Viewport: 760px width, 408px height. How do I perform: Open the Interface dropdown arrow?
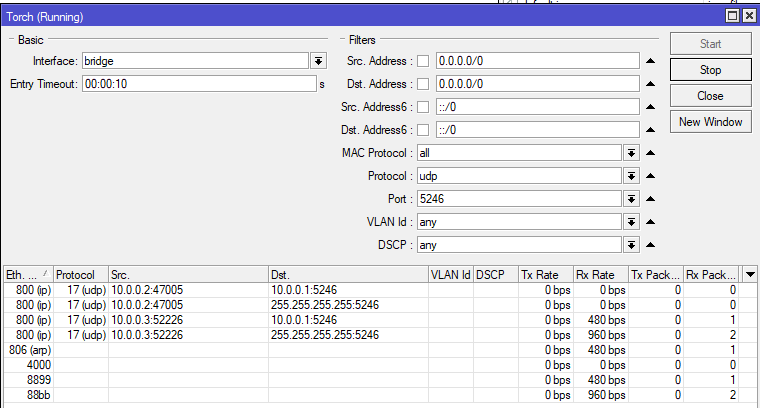(x=318, y=61)
